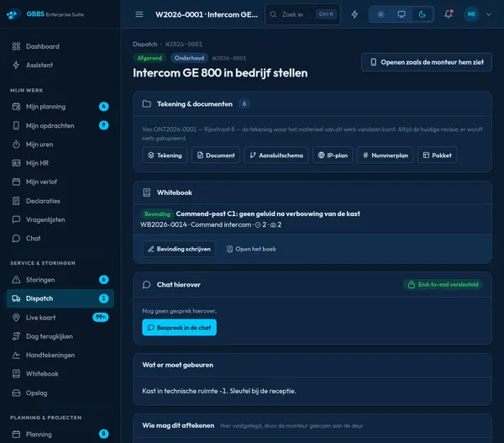Viewport: 504px width, 443px height.
Task: Open the Tekening document button
Action: pos(165,156)
